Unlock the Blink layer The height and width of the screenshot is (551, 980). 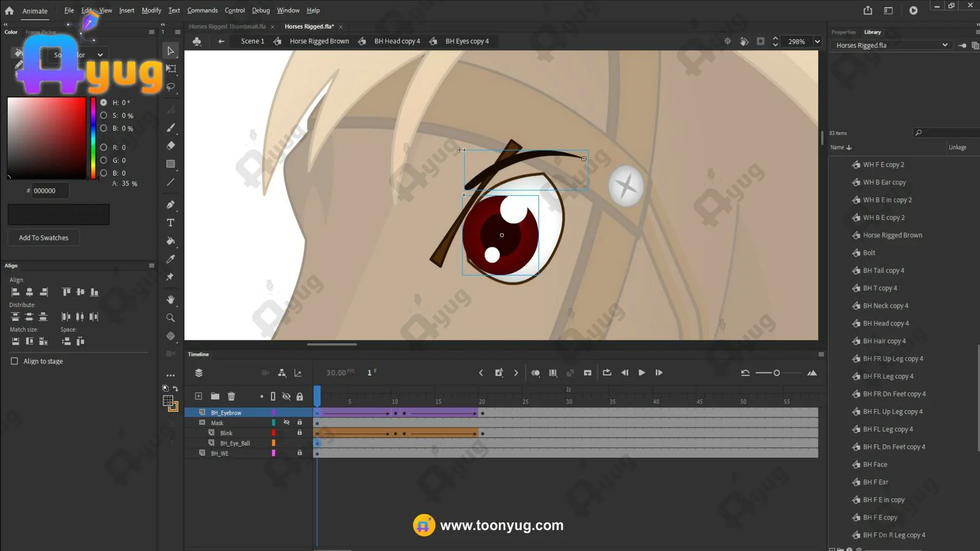click(x=300, y=433)
